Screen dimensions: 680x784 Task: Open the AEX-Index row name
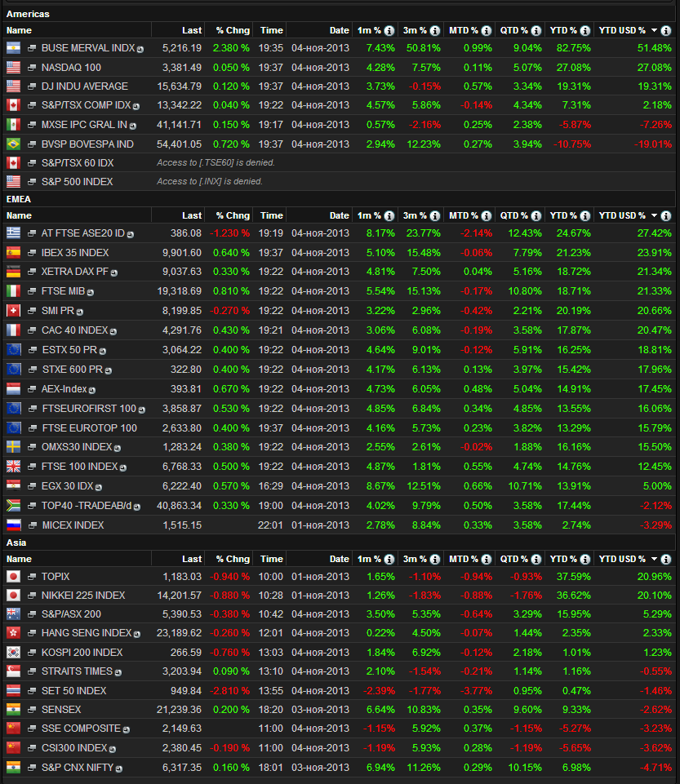coord(64,389)
